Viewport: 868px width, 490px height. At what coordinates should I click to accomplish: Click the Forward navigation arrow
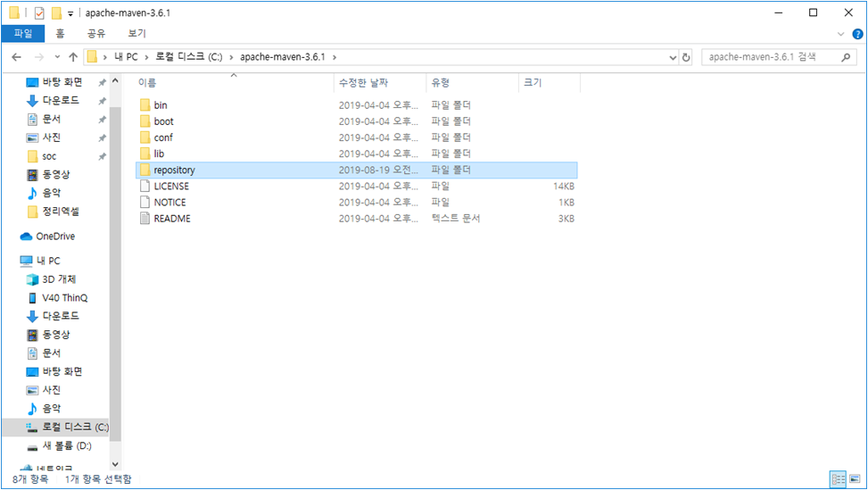click(x=38, y=57)
